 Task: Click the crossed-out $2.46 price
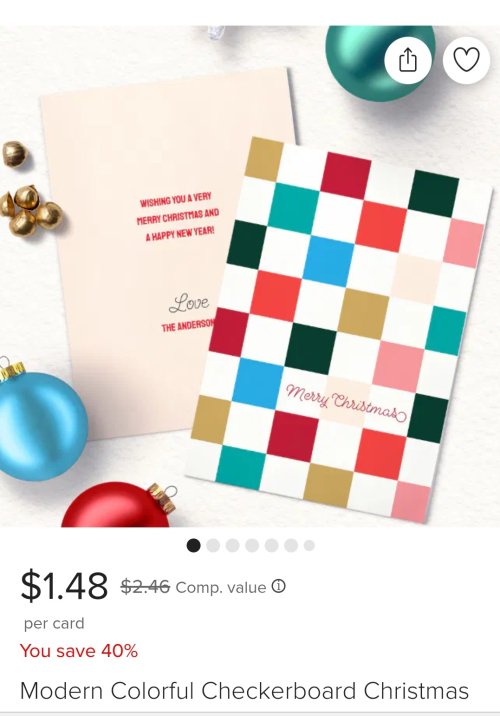coord(145,586)
